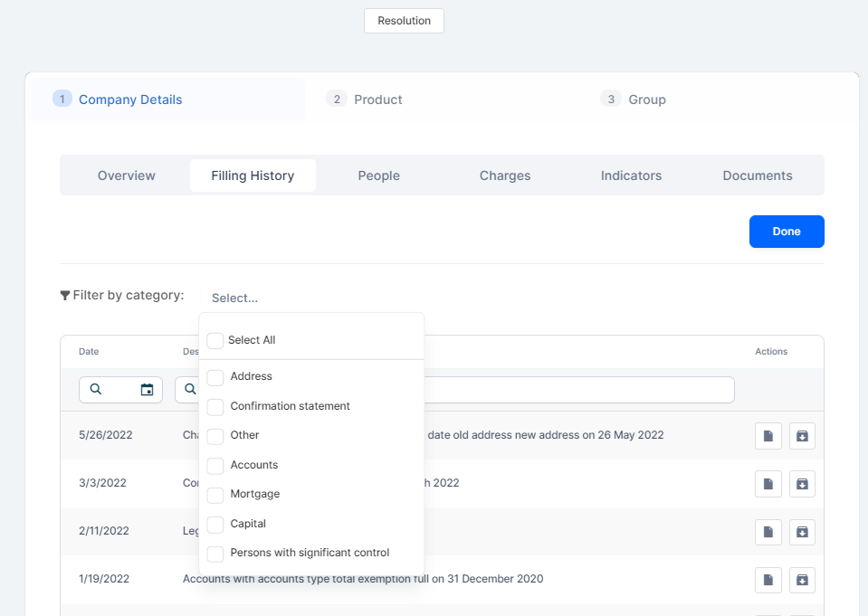Open the calendar picker in Date filter

click(147, 390)
